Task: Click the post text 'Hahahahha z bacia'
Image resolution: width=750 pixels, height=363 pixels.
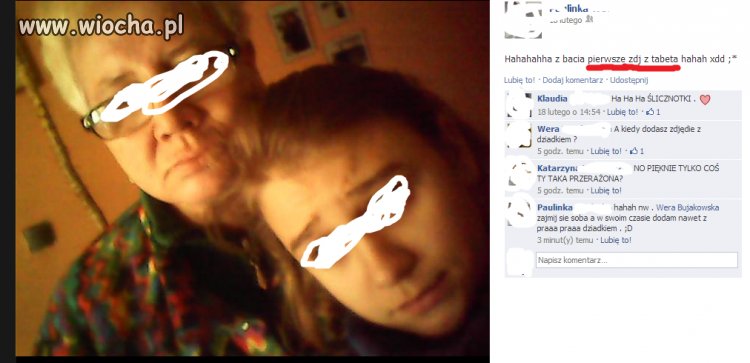Action: tap(544, 59)
